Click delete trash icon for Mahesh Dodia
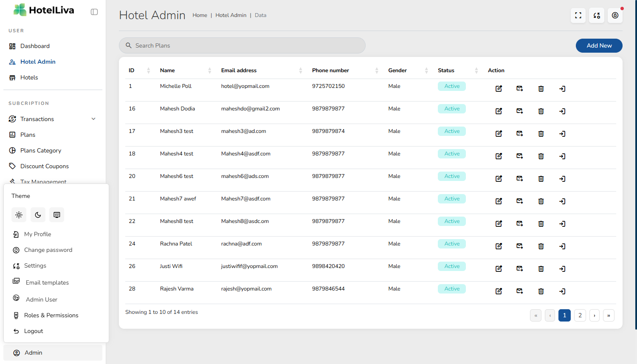 541,111
